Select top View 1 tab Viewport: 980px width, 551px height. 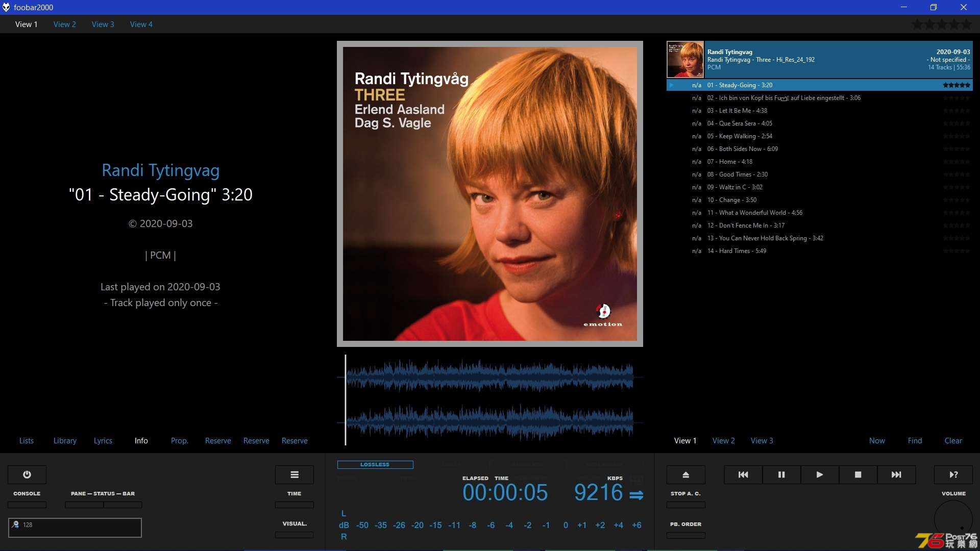(x=27, y=24)
